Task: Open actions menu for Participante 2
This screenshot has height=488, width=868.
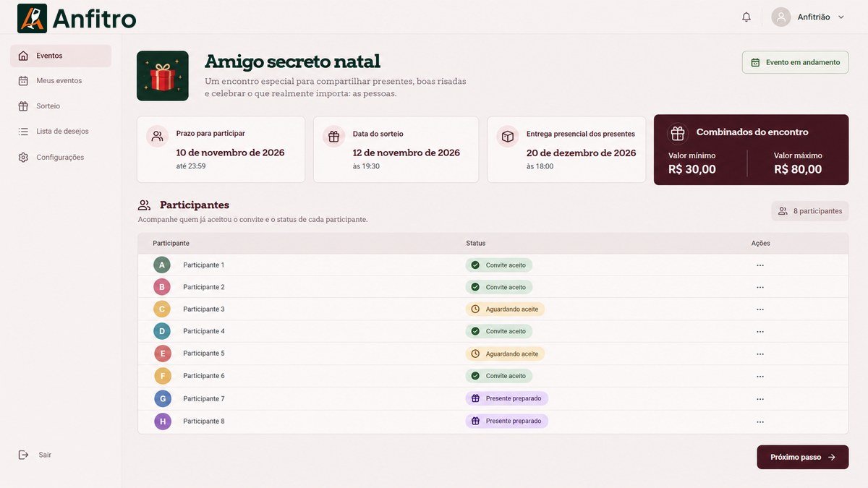Action: coord(760,287)
